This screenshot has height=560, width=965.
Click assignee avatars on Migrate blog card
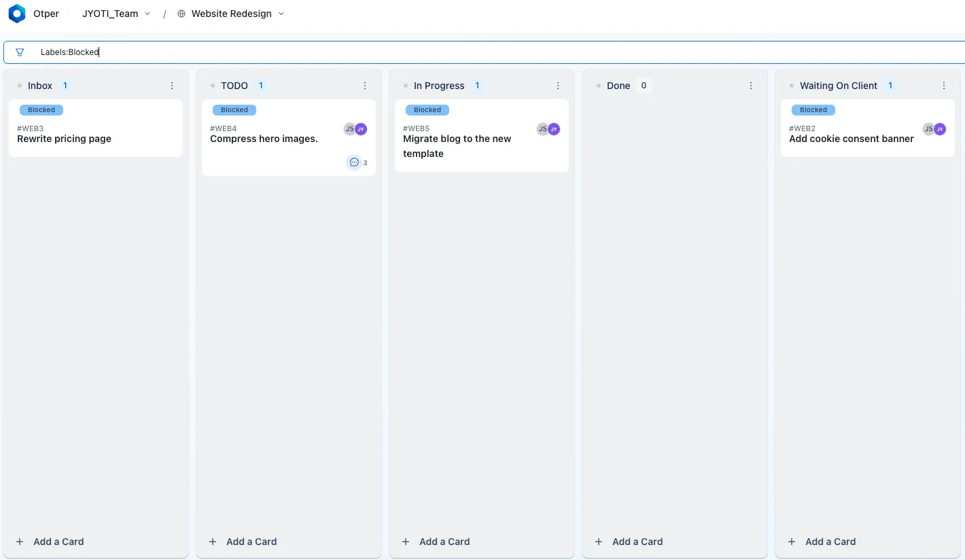point(548,129)
